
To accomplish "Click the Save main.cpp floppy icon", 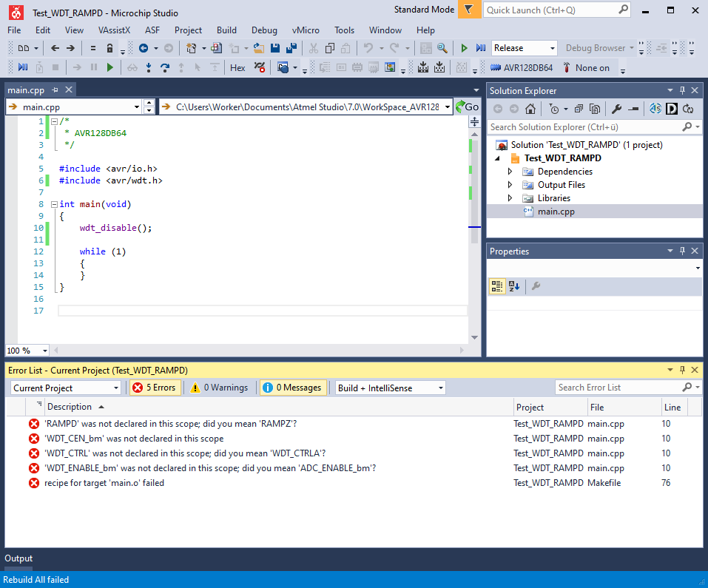I will [275, 48].
